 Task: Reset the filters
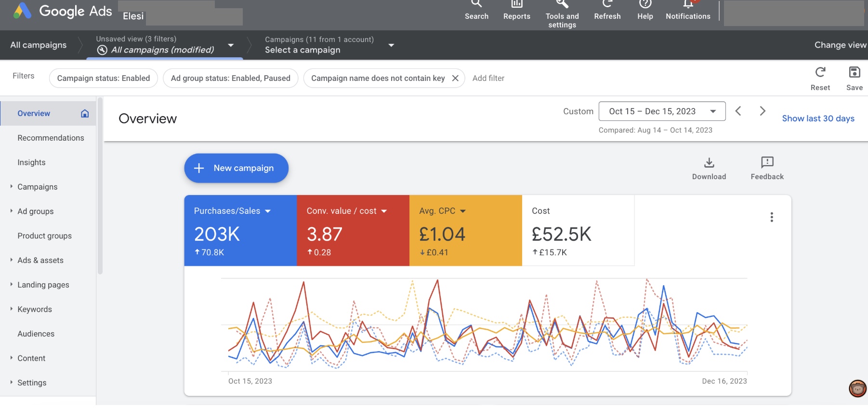point(820,73)
